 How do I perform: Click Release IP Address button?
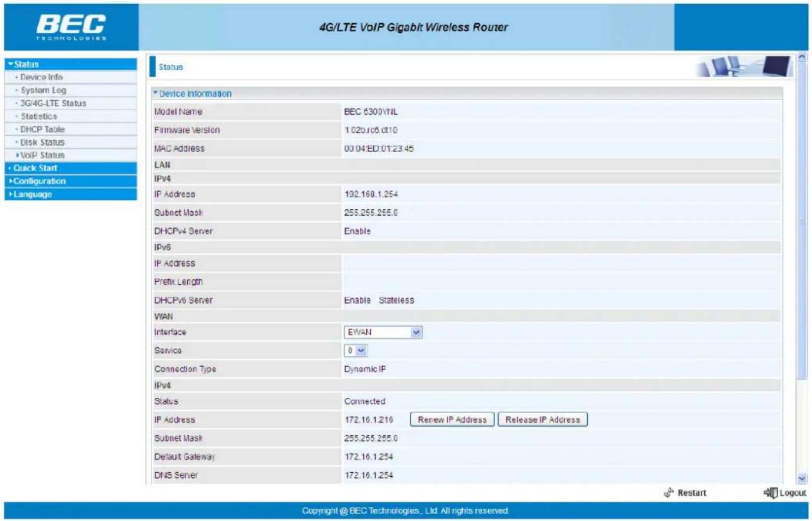pos(542,420)
